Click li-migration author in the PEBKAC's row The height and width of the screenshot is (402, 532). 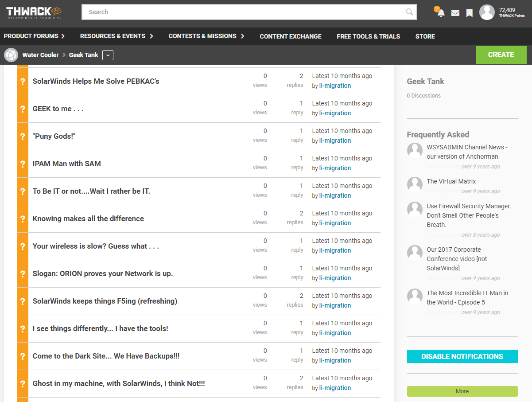click(335, 86)
